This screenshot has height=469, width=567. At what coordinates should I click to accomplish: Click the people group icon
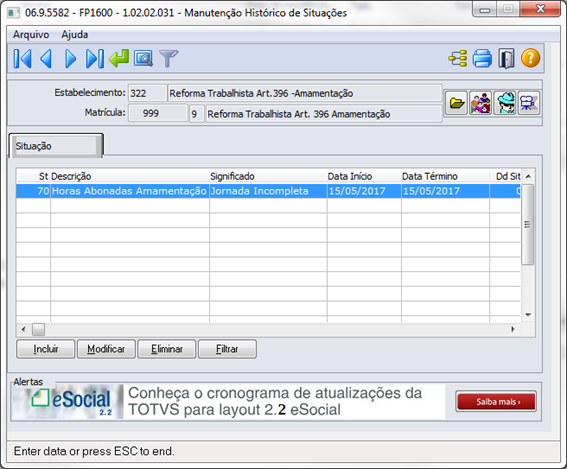point(480,103)
